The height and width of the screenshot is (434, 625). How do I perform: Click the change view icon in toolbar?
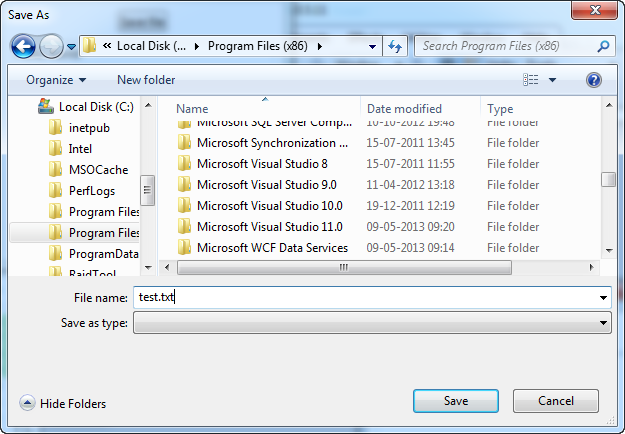point(530,80)
